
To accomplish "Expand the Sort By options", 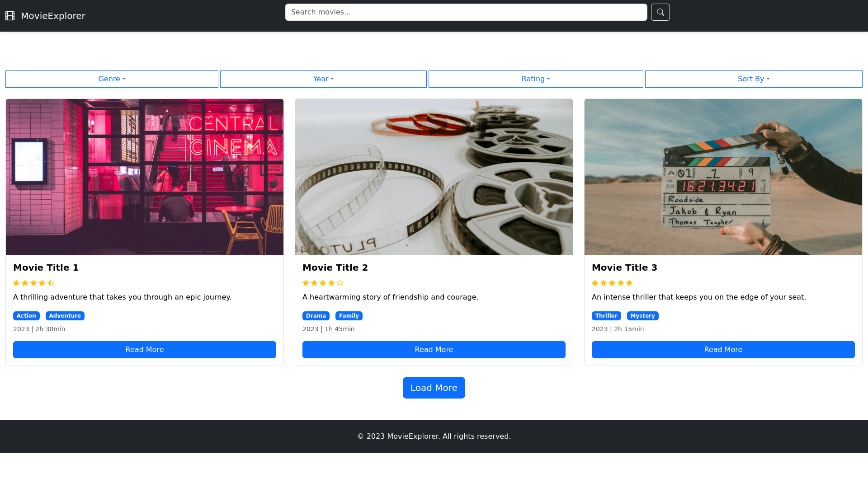I will 754,79.
